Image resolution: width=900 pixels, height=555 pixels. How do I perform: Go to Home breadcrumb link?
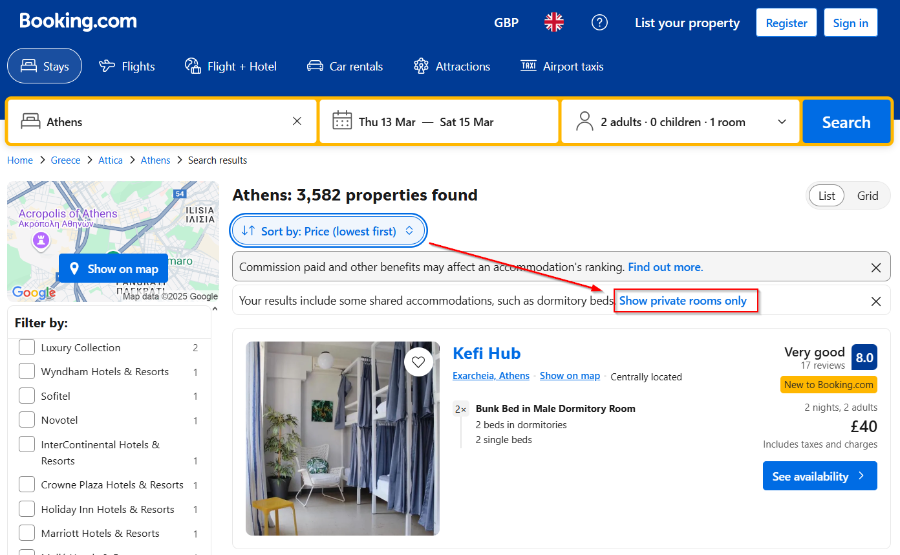tap(20, 160)
